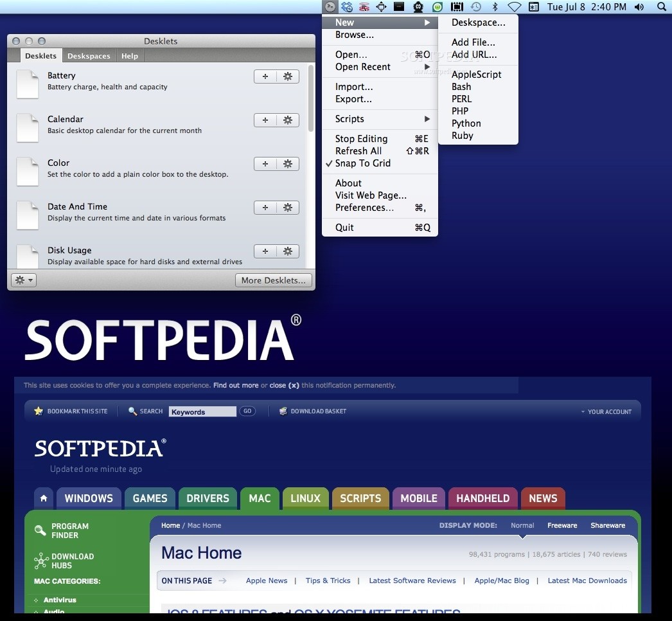Choose Add URL... in the submenu
Screen dimensions: 672x621
478,55
